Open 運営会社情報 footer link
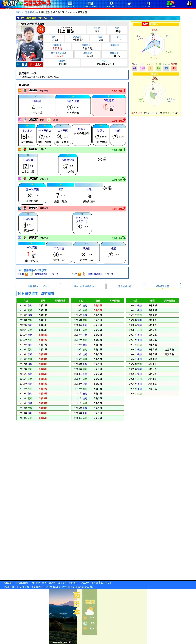This screenshot has width=196, height=644. [22, 583]
